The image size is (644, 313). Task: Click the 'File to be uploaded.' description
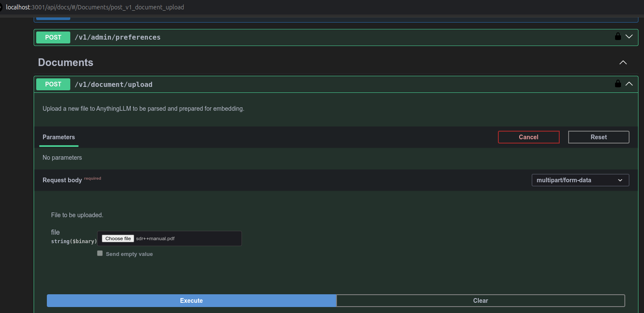coord(77,215)
